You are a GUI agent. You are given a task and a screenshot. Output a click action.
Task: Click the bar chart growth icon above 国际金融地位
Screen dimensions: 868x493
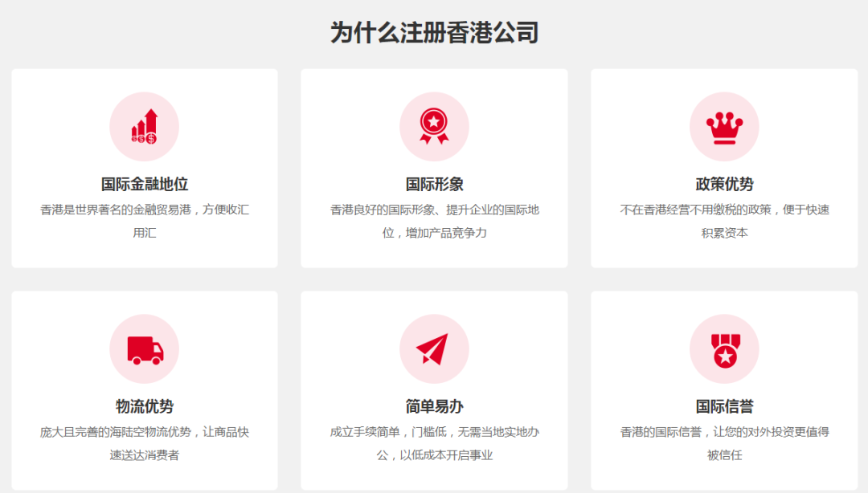pos(144,126)
